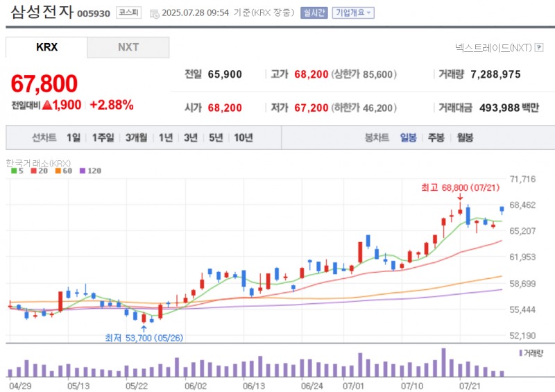Select the 일봉 daily candle chart

coord(408,137)
